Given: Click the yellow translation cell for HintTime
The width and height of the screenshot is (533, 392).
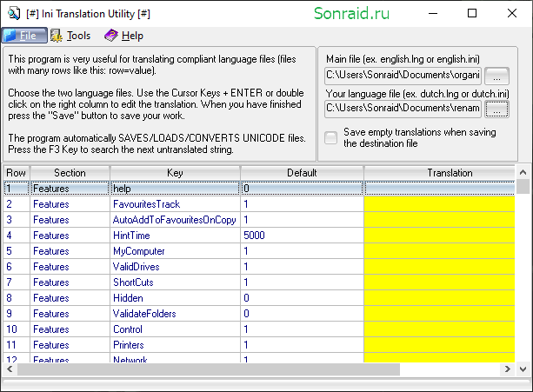Looking at the screenshot, I should pos(439,236).
